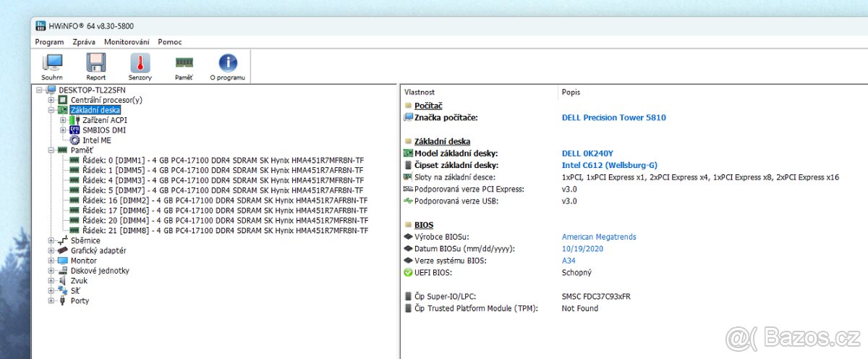This screenshot has height=359, width=868.
Task: Click the Porty connector icon
Action: 63,300
